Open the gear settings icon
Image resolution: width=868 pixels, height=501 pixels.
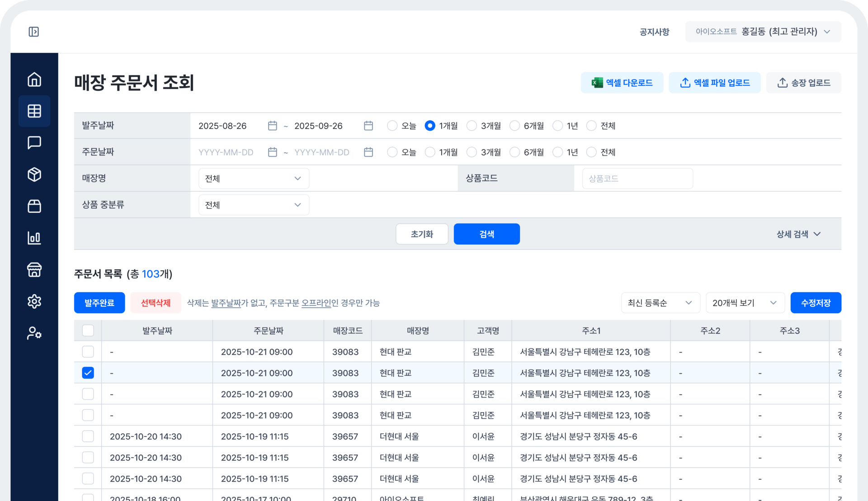pos(34,301)
